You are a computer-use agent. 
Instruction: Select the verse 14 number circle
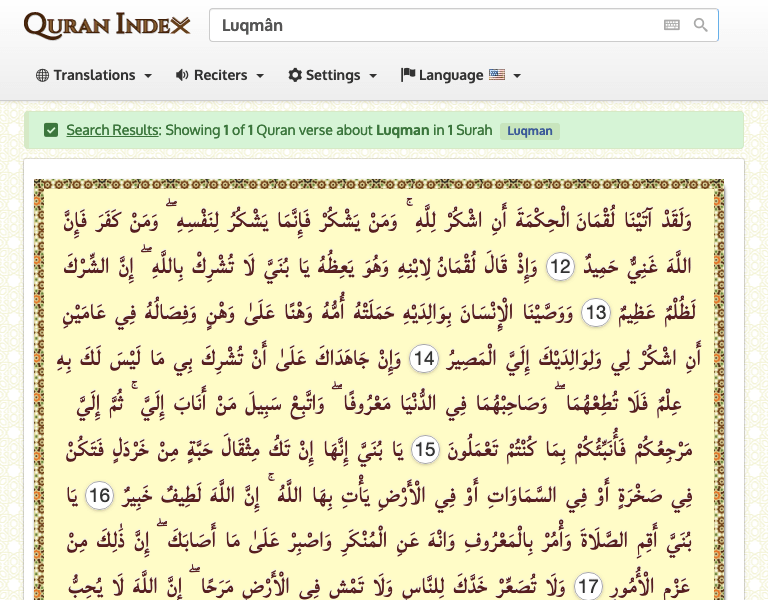424,358
